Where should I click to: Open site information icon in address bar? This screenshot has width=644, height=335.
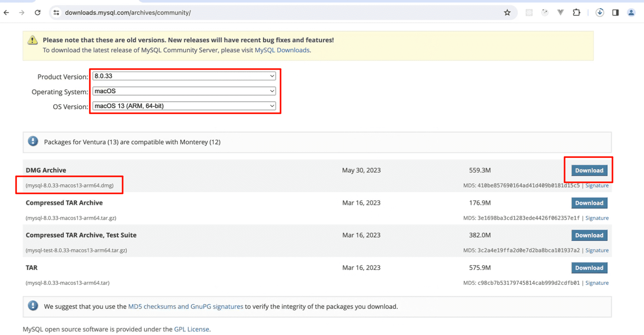click(56, 13)
